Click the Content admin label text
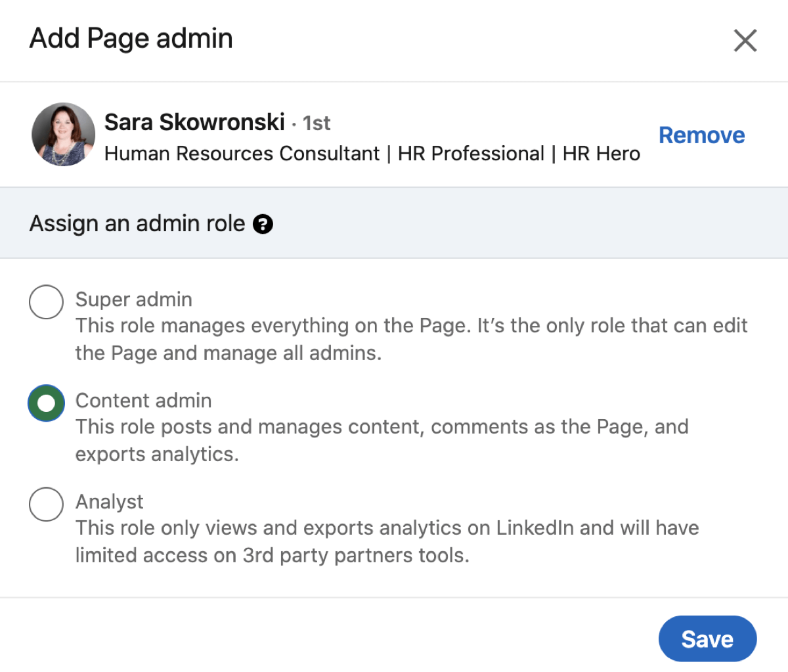Screen dimensions: 788x672 [143, 401]
